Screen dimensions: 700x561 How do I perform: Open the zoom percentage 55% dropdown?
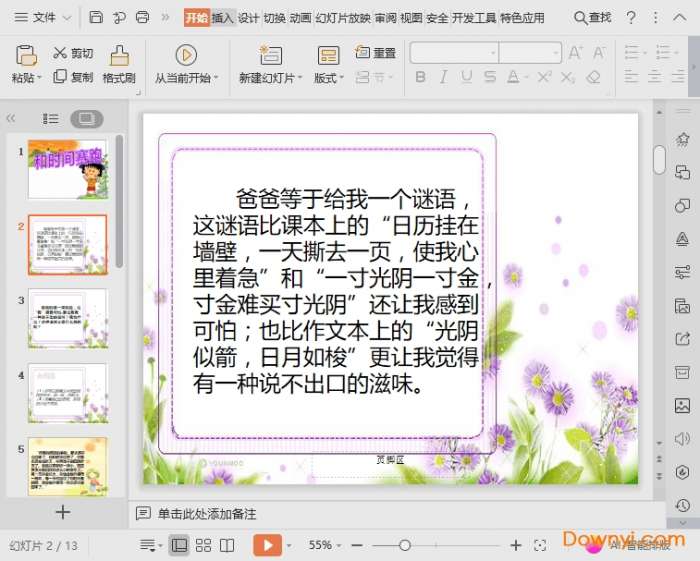click(339, 545)
